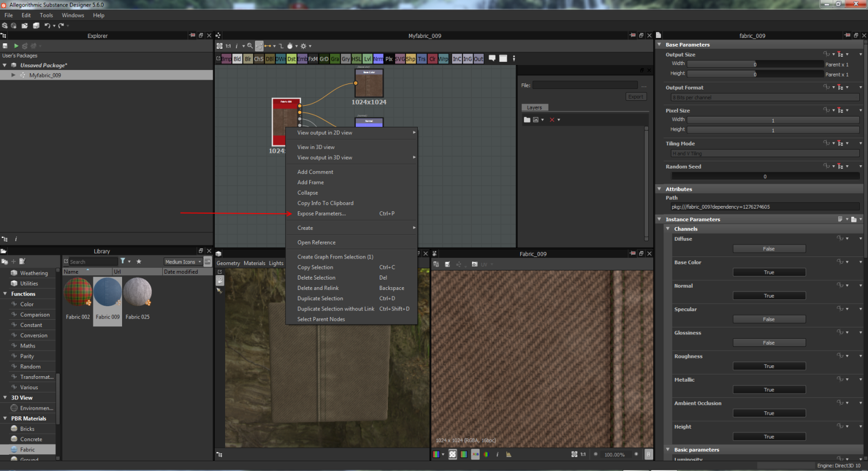Image resolution: width=868 pixels, height=471 pixels.
Task: Choose Add Comment in context menu
Action: pyautogui.click(x=351, y=172)
